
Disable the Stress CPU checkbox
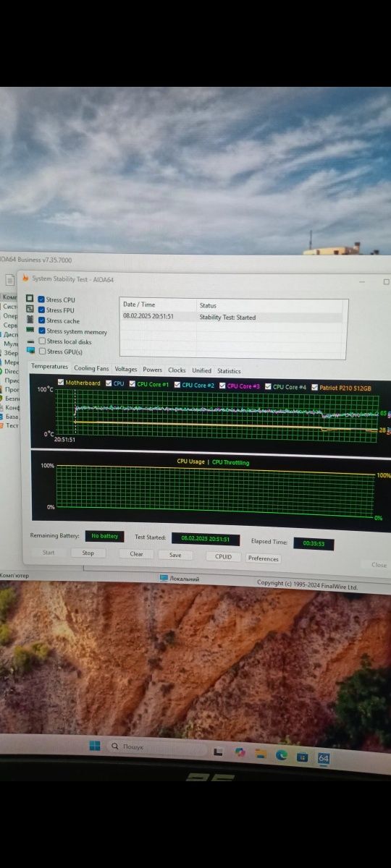pyautogui.click(x=41, y=299)
